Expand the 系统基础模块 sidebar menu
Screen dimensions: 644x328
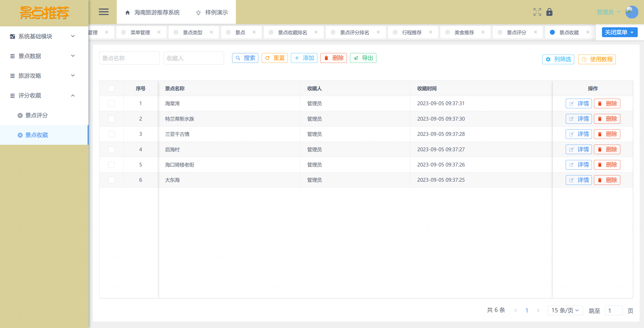(42, 36)
